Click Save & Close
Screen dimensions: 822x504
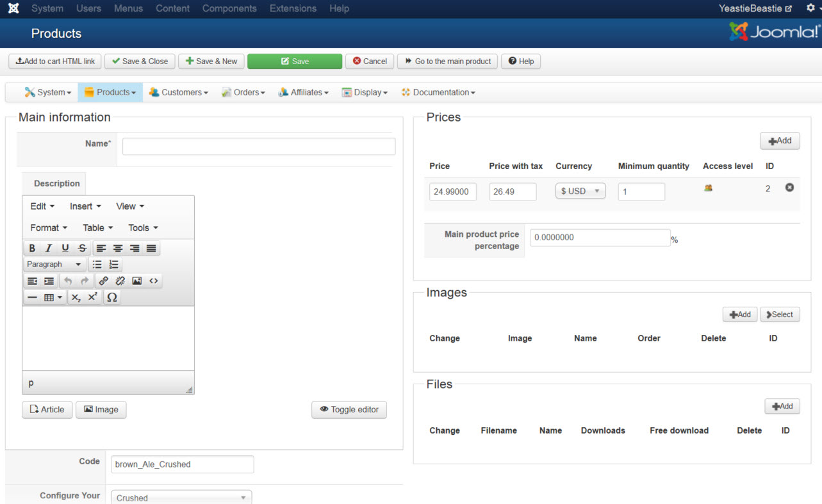click(140, 61)
